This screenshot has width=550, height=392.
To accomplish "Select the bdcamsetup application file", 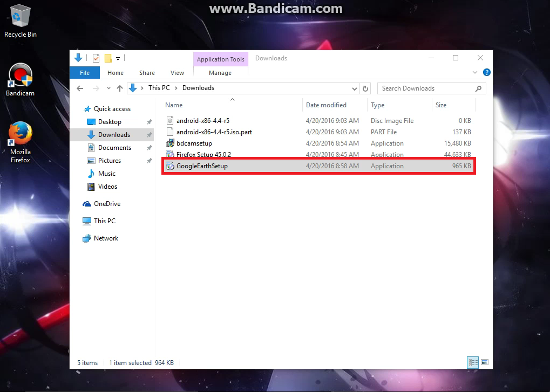I will 318,143.
